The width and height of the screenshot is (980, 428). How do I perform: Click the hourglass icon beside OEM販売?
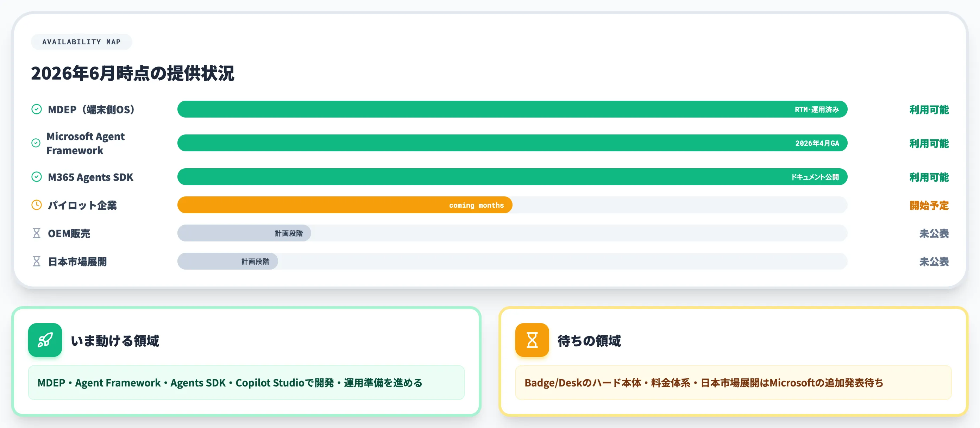[x=37, y=233]
